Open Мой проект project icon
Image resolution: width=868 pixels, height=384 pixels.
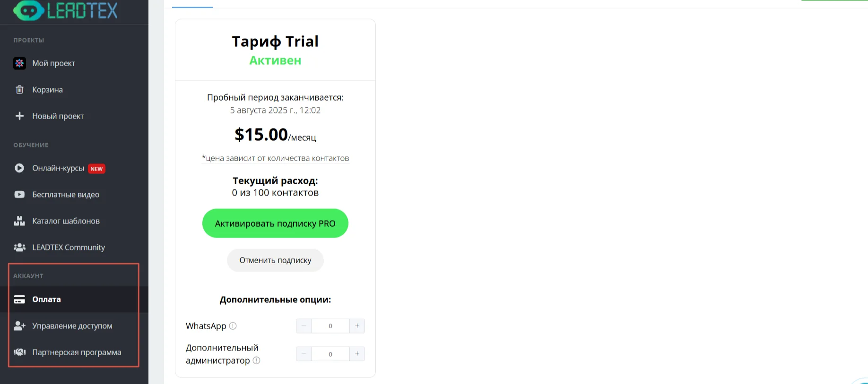(19, 63)
